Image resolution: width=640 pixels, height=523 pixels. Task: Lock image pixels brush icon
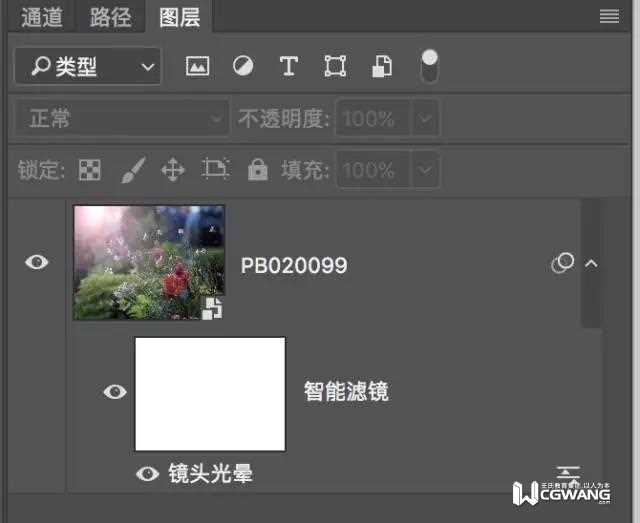[133, 170]
